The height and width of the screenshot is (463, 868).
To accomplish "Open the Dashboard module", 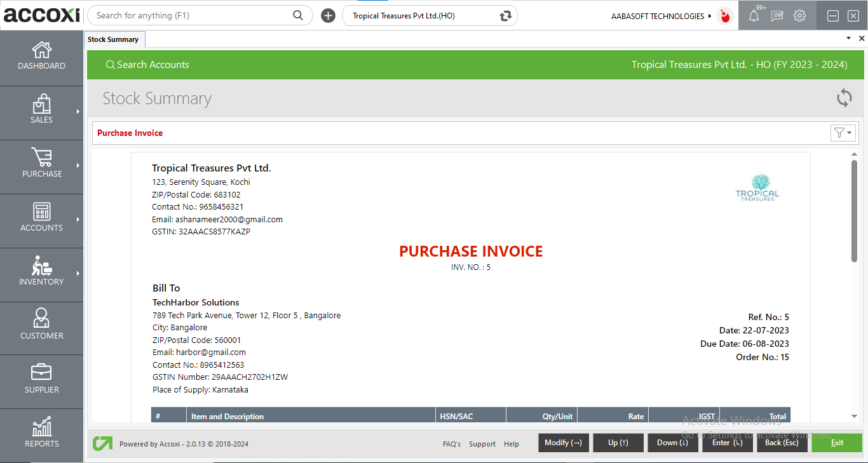I will coord(41,57).
